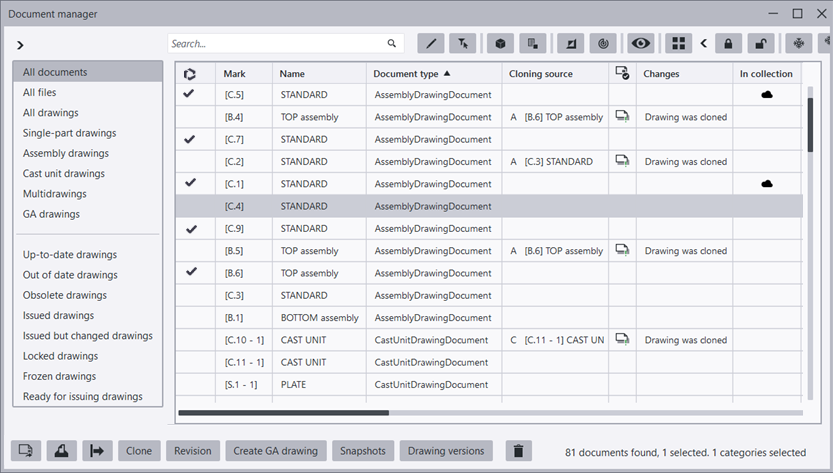The height and width of the screenshot is (473, 833).
Task: Click Create GA drawing button
Action: coord(276,451)
